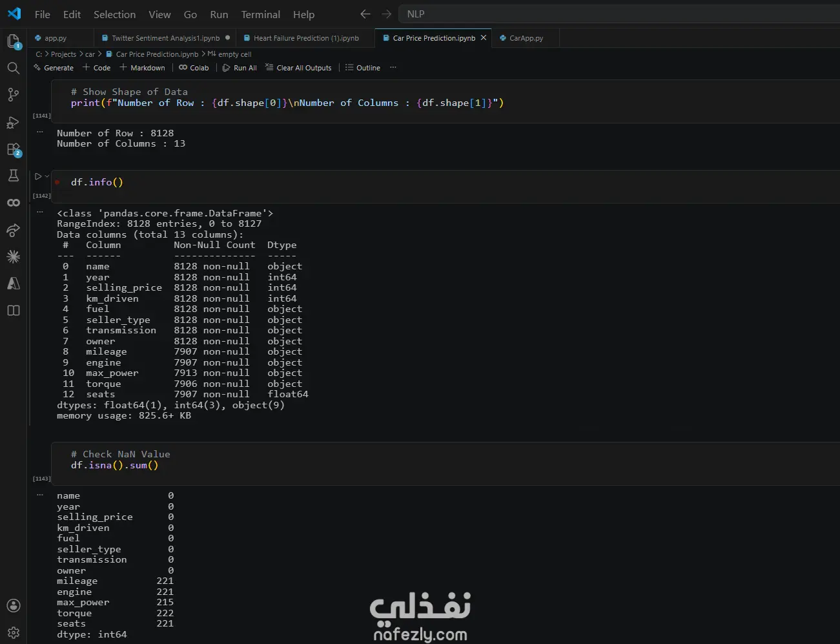Click Clear All Outputs

coord(298,67)
